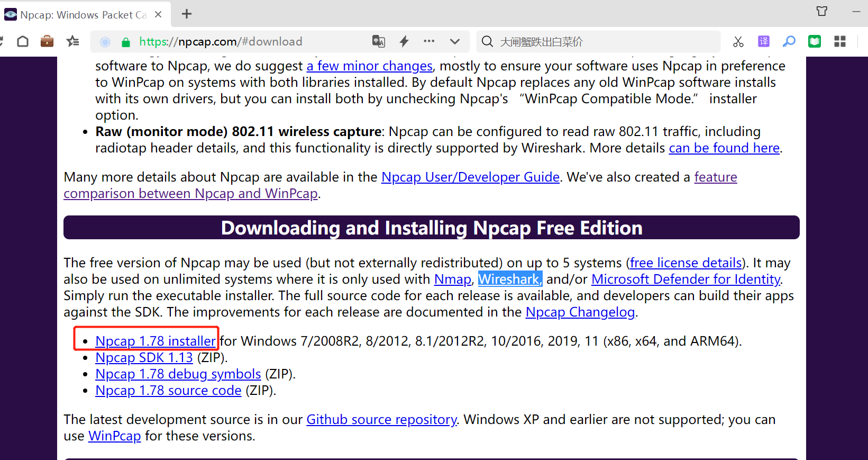Download the Npcap SDK 1.13 link
Screen dimensions: 868x460
(144, 358)
